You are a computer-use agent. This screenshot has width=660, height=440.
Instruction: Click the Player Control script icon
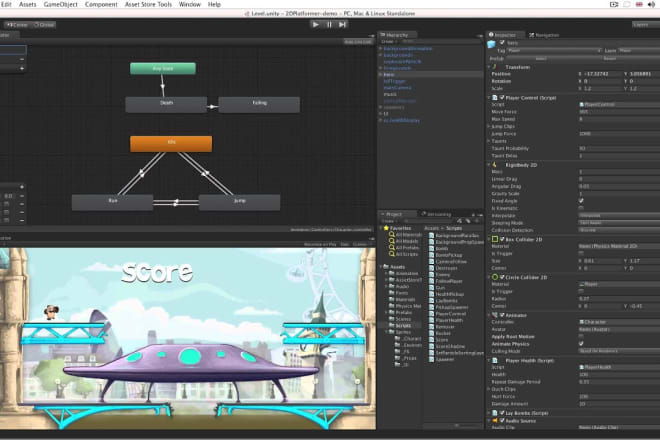495,98
